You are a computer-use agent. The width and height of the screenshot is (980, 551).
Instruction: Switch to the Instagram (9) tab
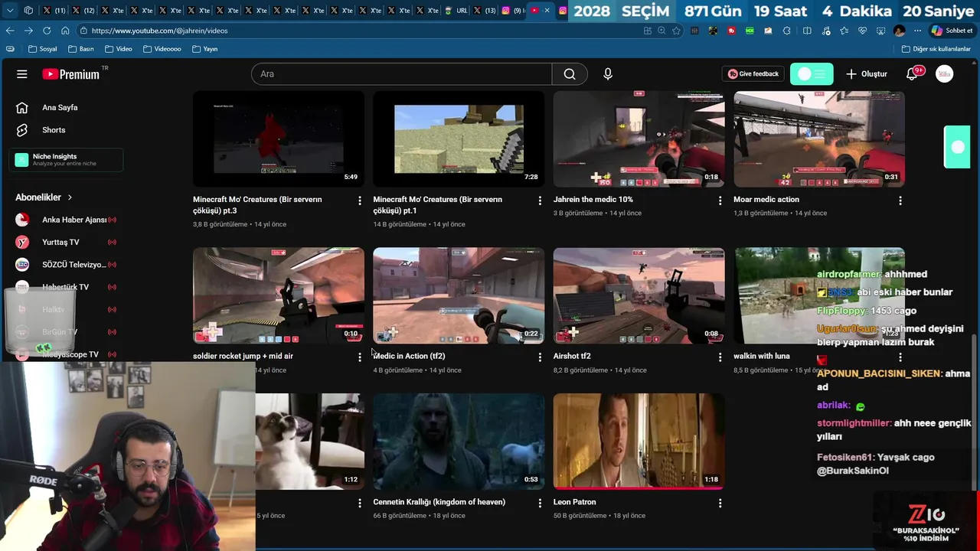[x=514, y=11]
